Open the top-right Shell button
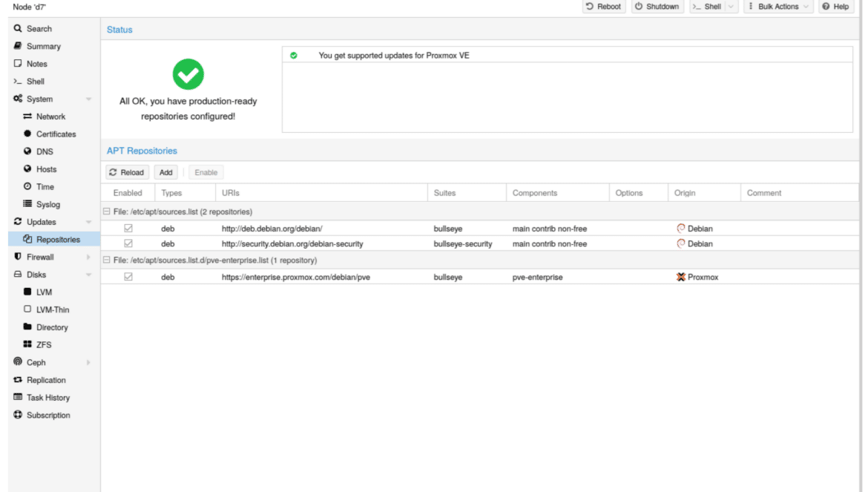Viewport: 868px width, 492px height. [x=708, y=7]
